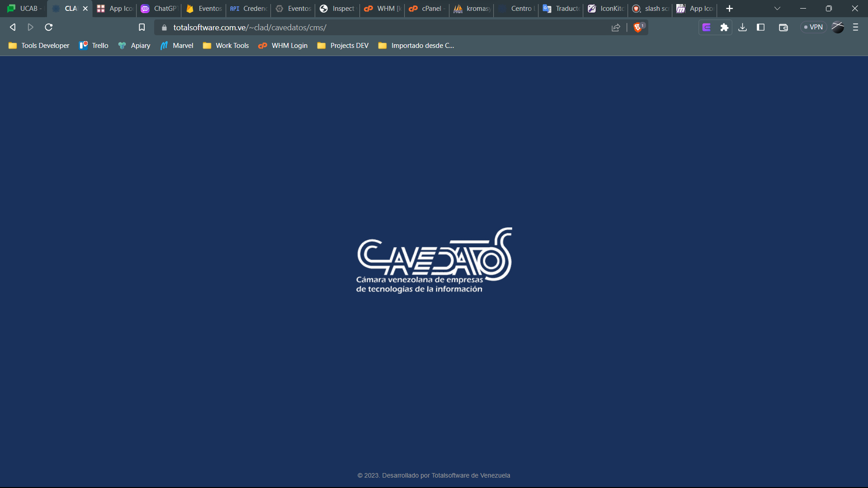Open the Work Tools bookmark folder
Screen dimensions: 868x488
226,46
